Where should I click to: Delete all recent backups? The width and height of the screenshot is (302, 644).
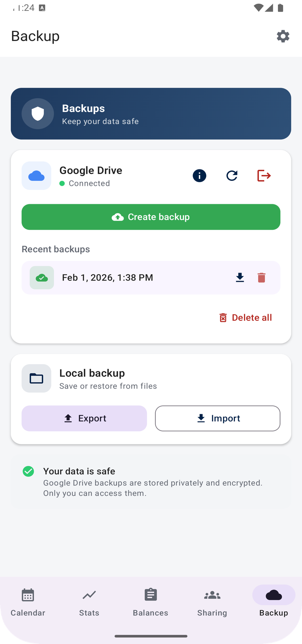245,318
